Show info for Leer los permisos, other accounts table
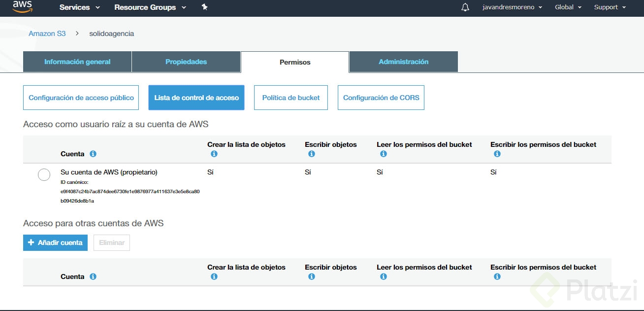Viewport: 644px width, 311px height. point(383,276)
